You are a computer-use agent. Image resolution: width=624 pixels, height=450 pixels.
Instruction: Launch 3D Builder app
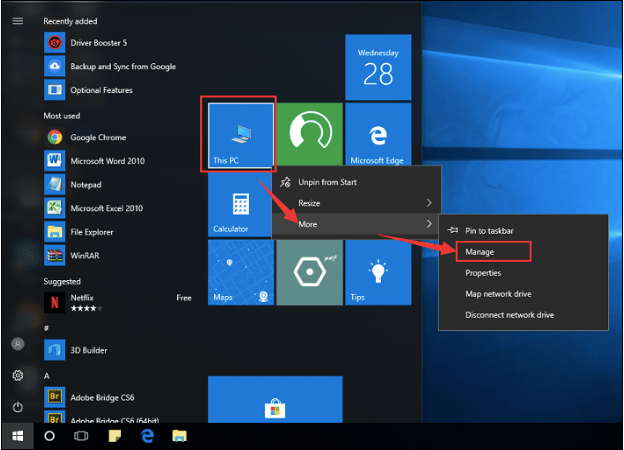[x=76, y=350]
